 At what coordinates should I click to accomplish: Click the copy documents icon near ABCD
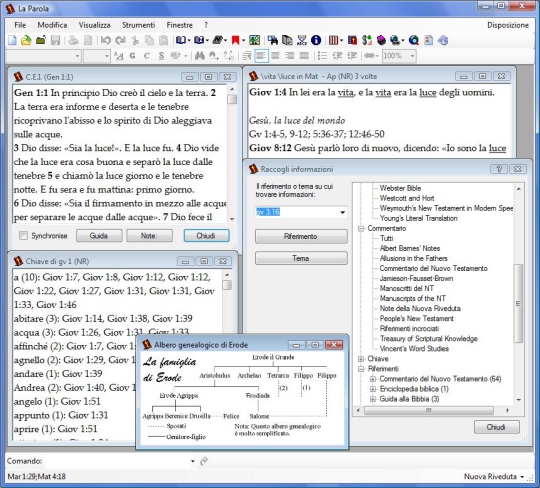click(287, 40)
